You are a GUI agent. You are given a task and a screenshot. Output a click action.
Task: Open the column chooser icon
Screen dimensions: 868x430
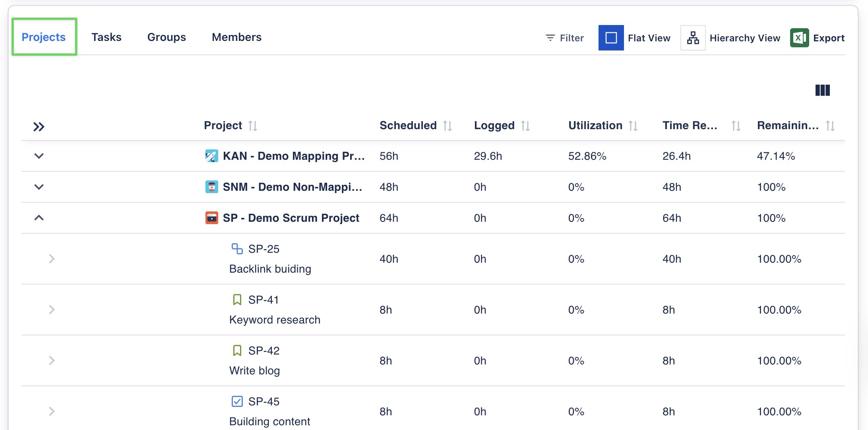[x=822, y=90]
